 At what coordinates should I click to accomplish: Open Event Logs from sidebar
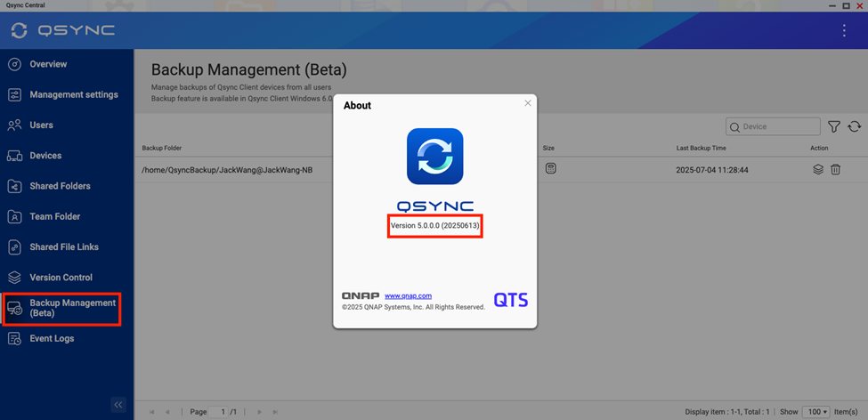(x=52, y=338)
